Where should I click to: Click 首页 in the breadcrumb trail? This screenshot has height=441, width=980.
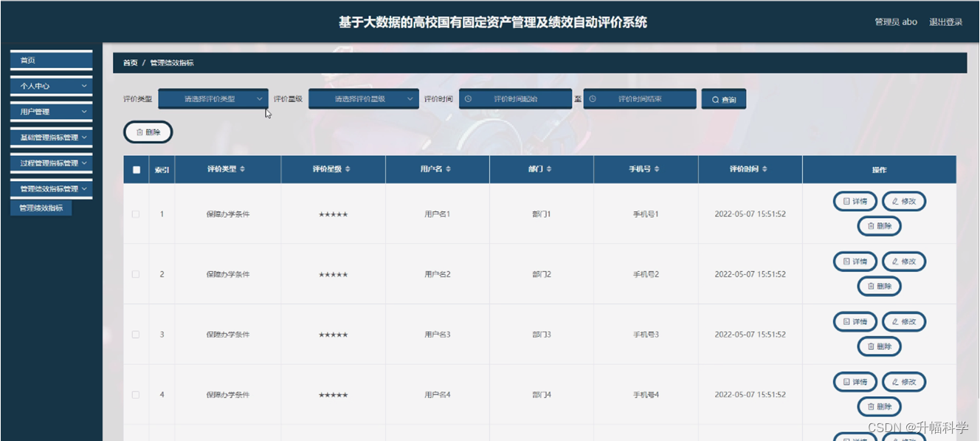(128, 63)
